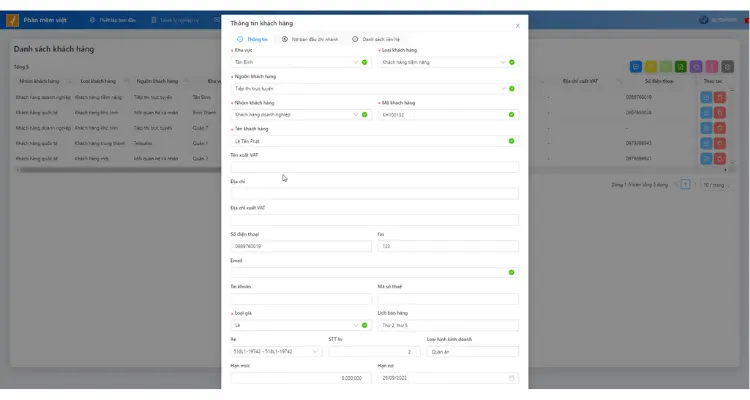750x400 pixels.
Task: Click page 1 in the pagination
Action: click(x=685, y=185)
